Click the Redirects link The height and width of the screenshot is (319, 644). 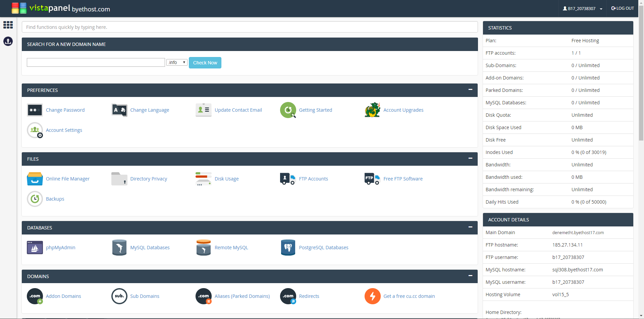pos(309,296)
